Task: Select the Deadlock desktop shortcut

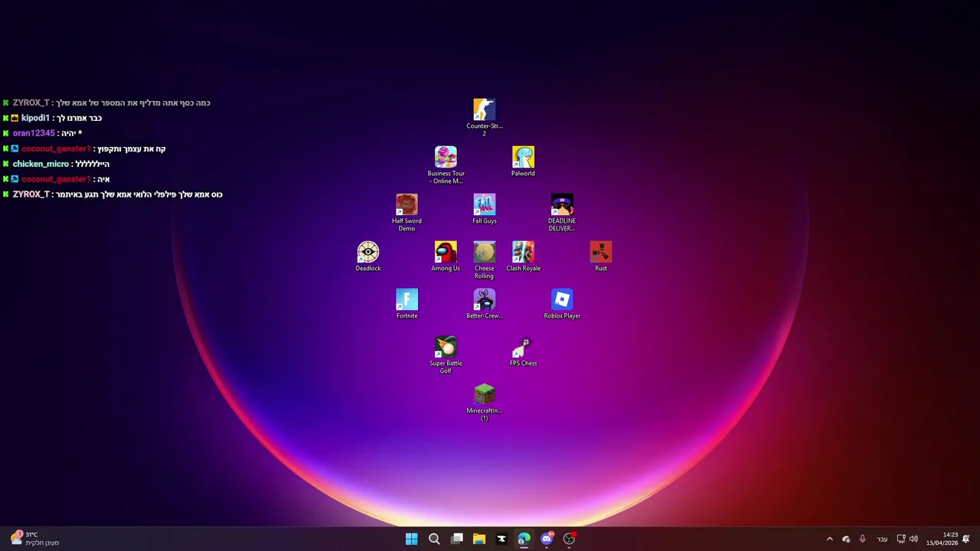Action: (368, 256)
